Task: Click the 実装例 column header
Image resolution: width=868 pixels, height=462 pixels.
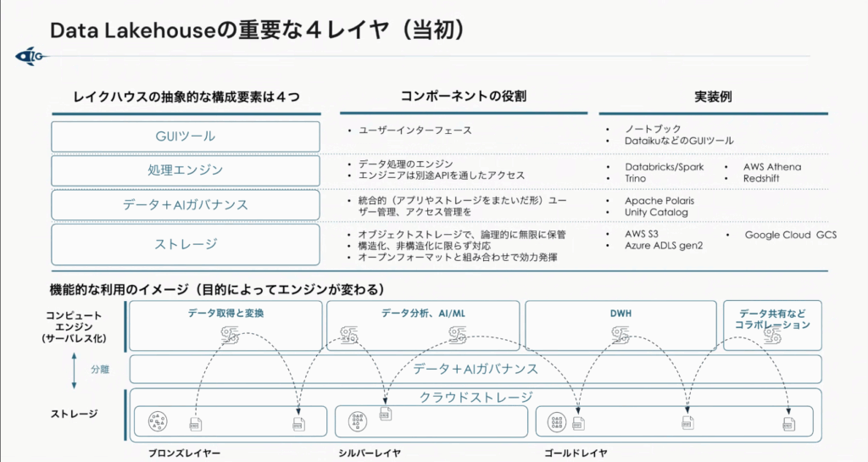Action: click(x=713, y=97)
